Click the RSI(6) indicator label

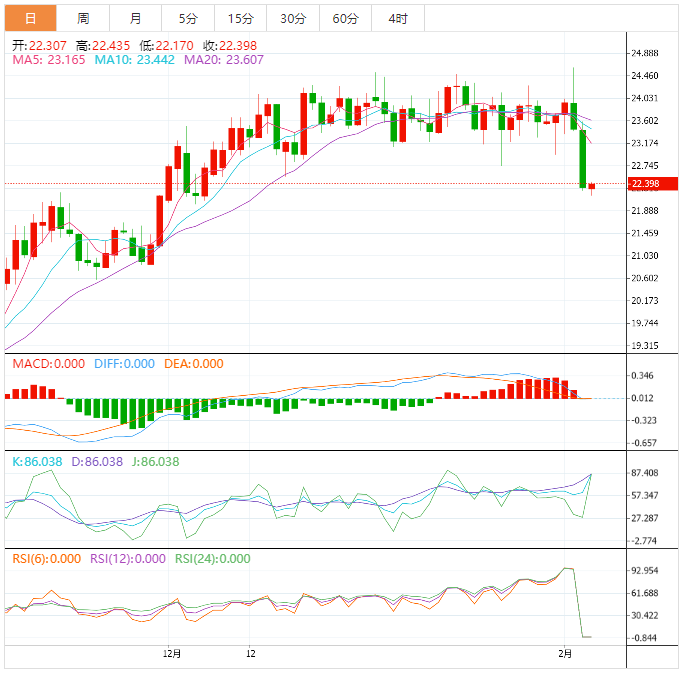click(46, 559)
